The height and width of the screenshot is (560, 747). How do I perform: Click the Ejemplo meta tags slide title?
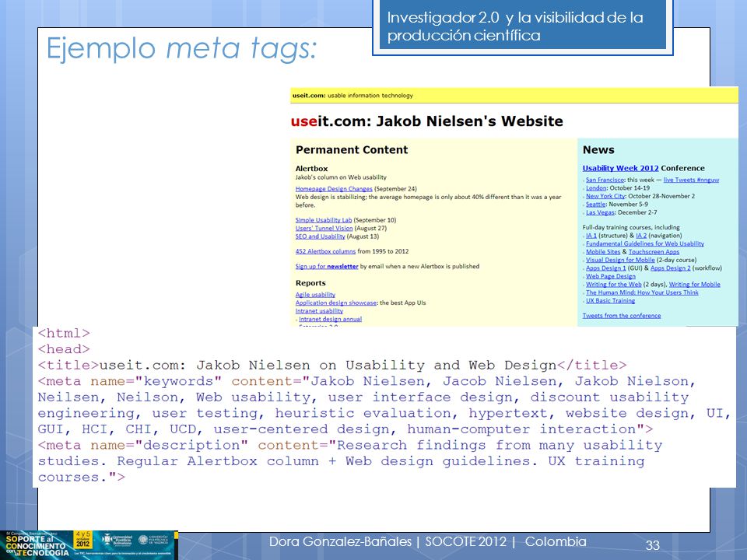182,48
